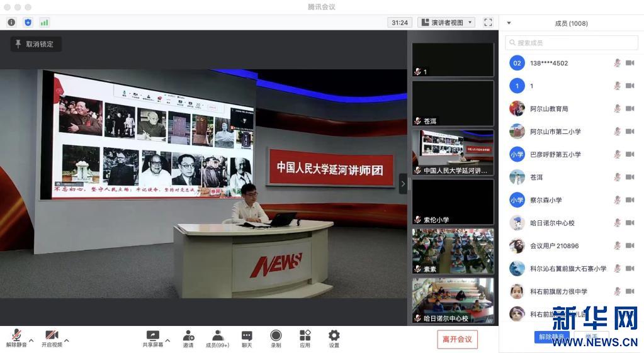
Task: Click microphone icon for 会议用户 210896
Action: pos(617,245)
